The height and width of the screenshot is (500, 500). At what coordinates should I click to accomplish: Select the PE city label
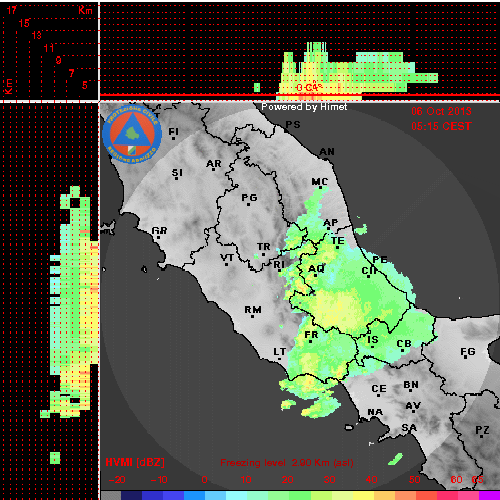pyautogui.click(x=380, y=259)
